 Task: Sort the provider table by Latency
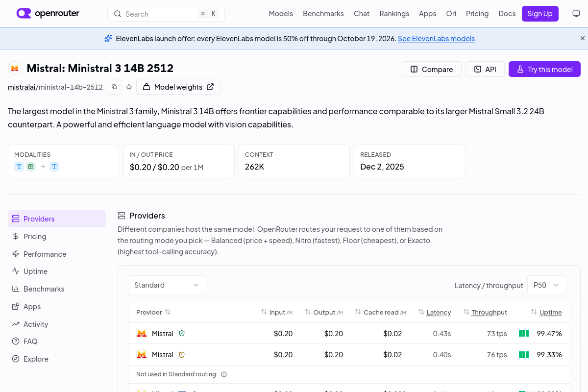[x=435, y=312]
